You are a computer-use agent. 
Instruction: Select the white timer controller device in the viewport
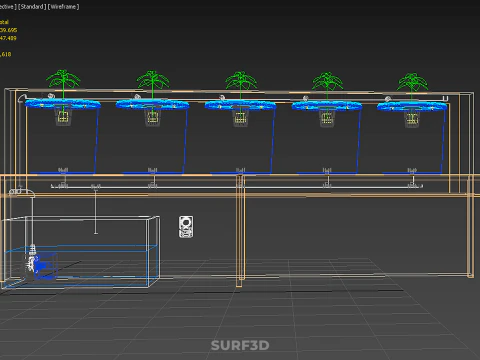pyautogui.click(x=186, y=227)
